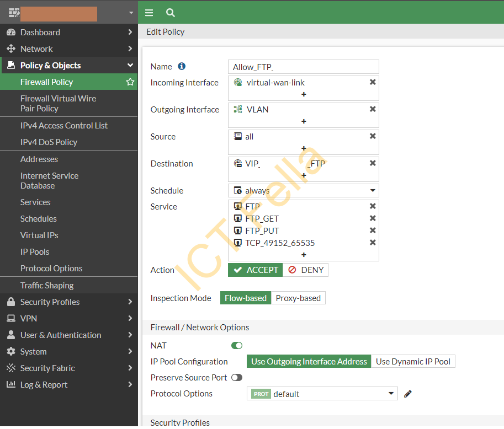
Task: Remove 'all' source entry
Action: 373,136
